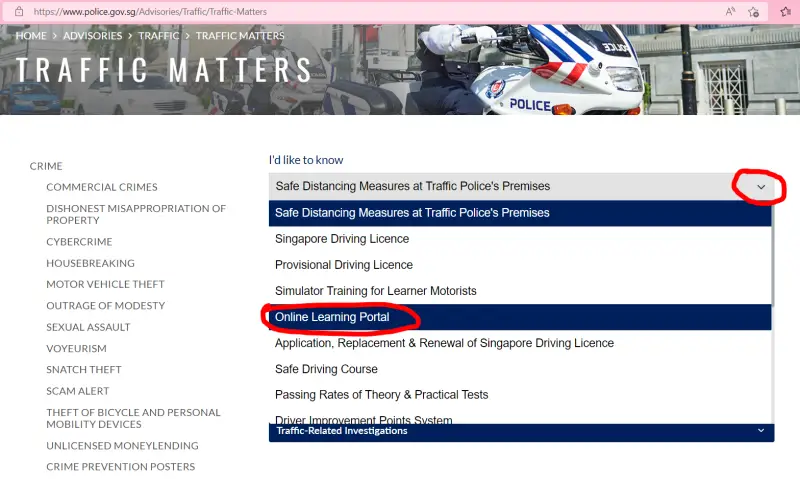Add page to favorites star icon
Viewport: 800px width, 479px height.
[x=754, y=12]
